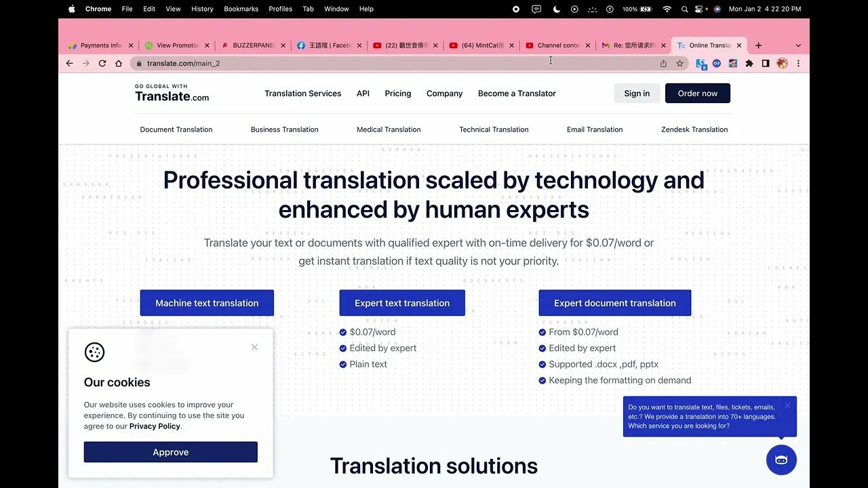Open Document Translation link
This screenshot has height=488, width=868.
coord(176,129)
